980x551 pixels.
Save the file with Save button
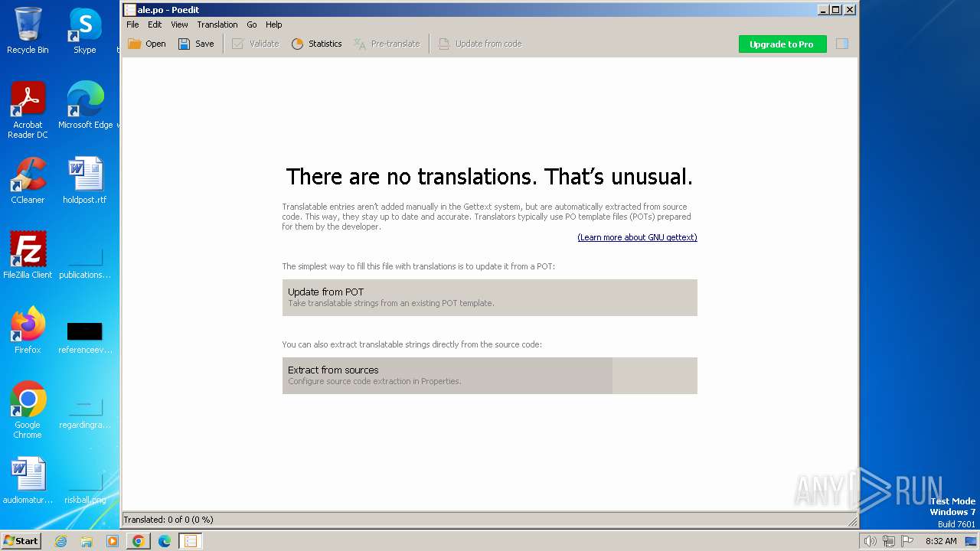[x=196, y=44]
